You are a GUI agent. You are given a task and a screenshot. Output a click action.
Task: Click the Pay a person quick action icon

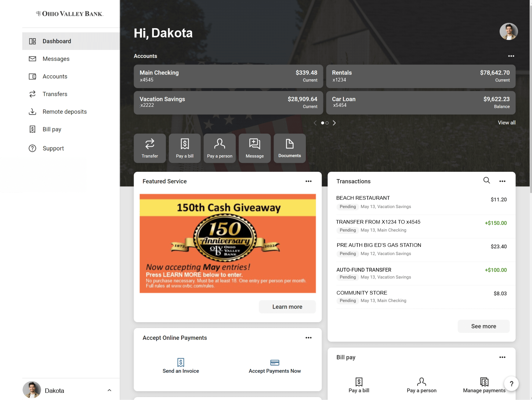point(219,148)
